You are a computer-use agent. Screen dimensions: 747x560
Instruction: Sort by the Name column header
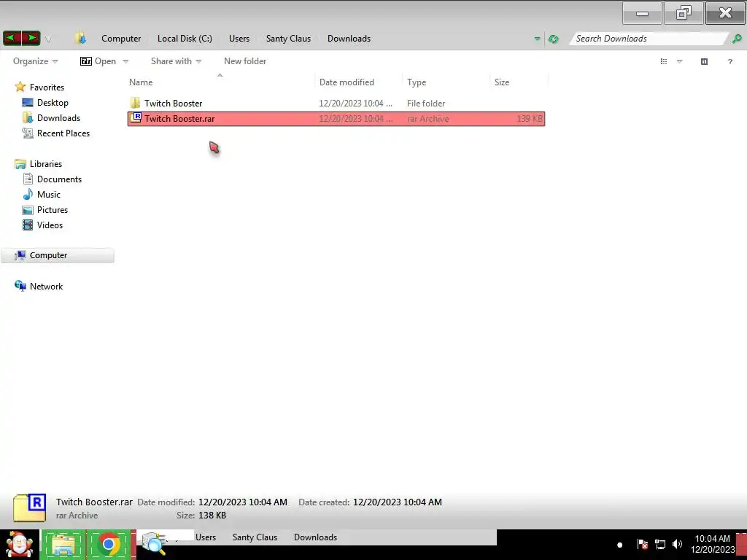220,82
